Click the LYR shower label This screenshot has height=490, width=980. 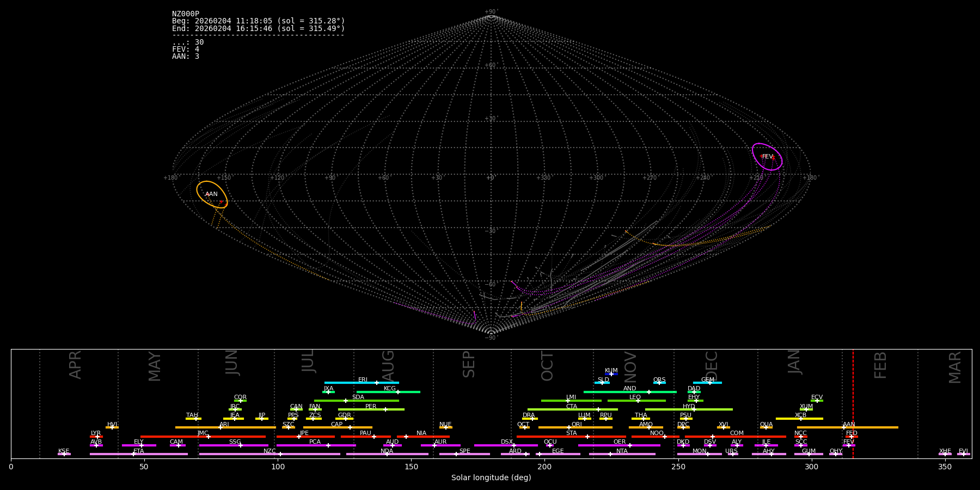tap(96, 433)
